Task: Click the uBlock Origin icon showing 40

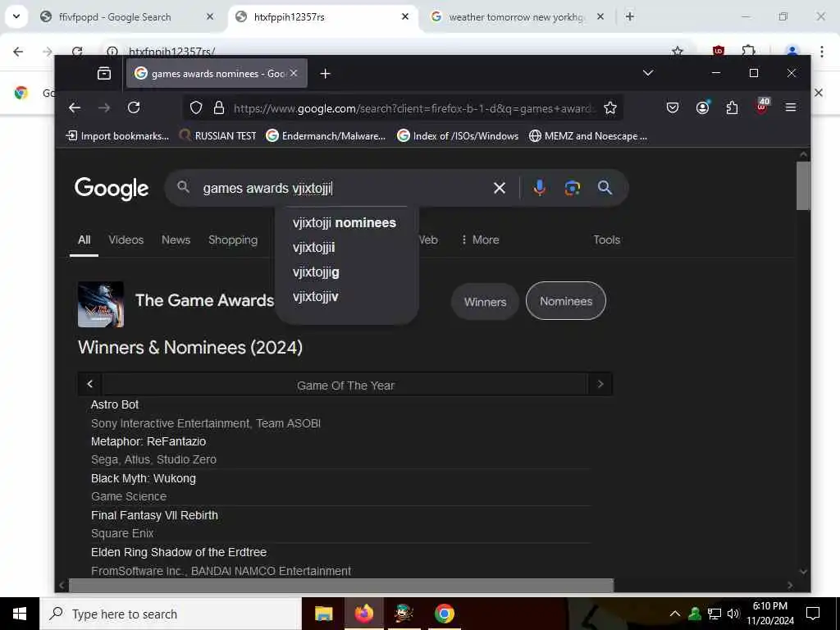Action: point(762,106)
